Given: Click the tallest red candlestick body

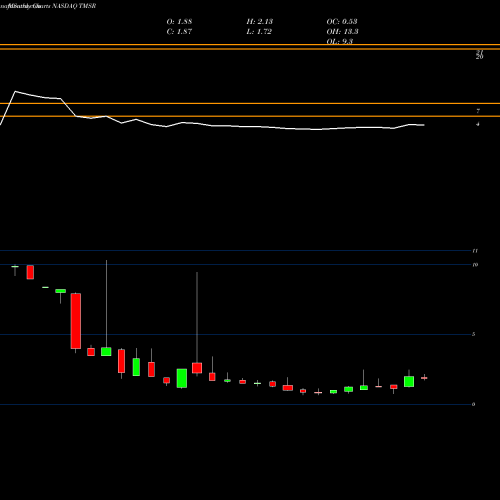Looking at the screenshot, I should [76, 321].
